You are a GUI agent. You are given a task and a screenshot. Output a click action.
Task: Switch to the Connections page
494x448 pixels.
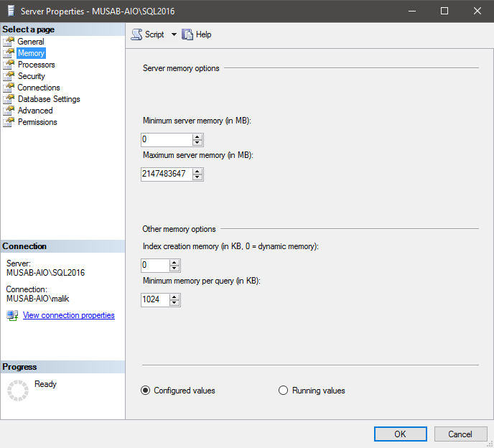[39, 88]
